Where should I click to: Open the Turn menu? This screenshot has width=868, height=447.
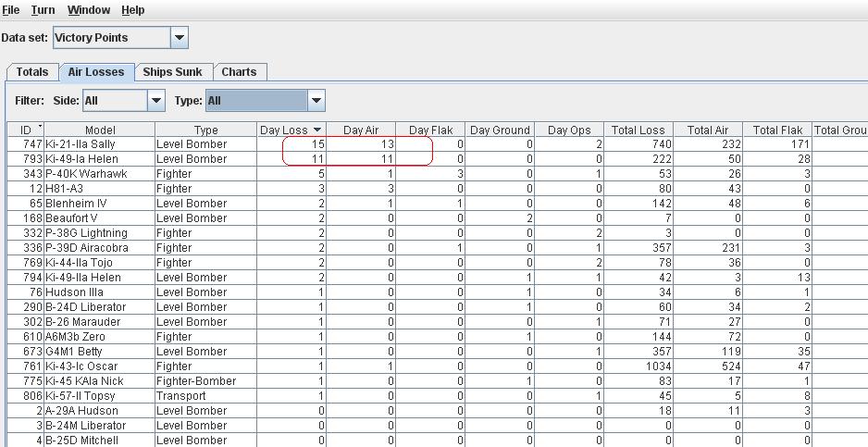click(43, 10)
